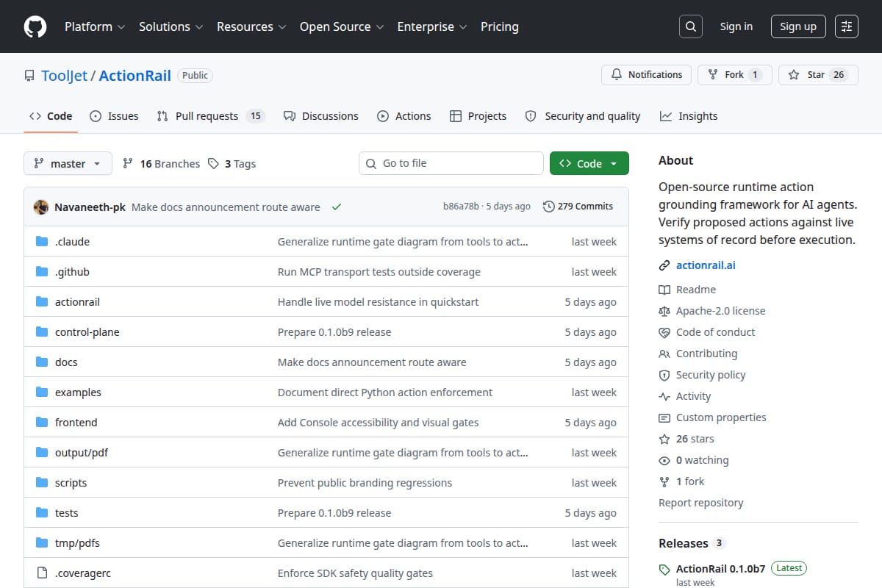
Task: Switch to the Code tab
Action: tap(51, 116)
